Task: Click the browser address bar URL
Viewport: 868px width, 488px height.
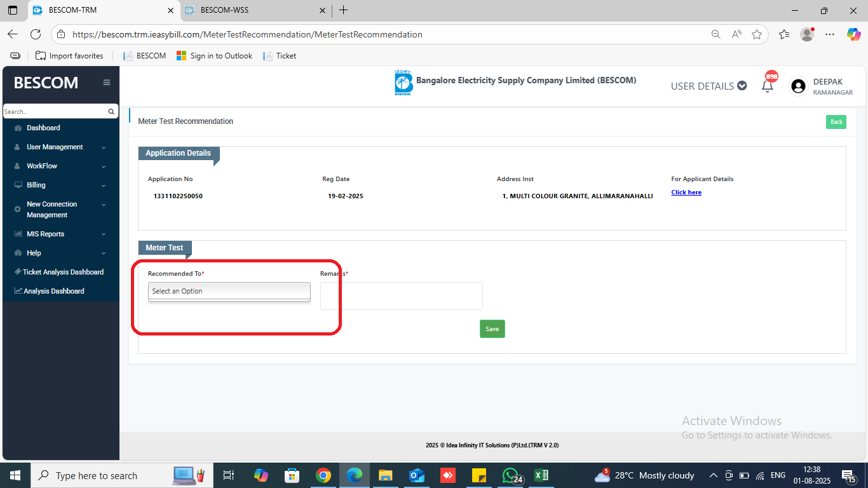Action: click(247, 34)
